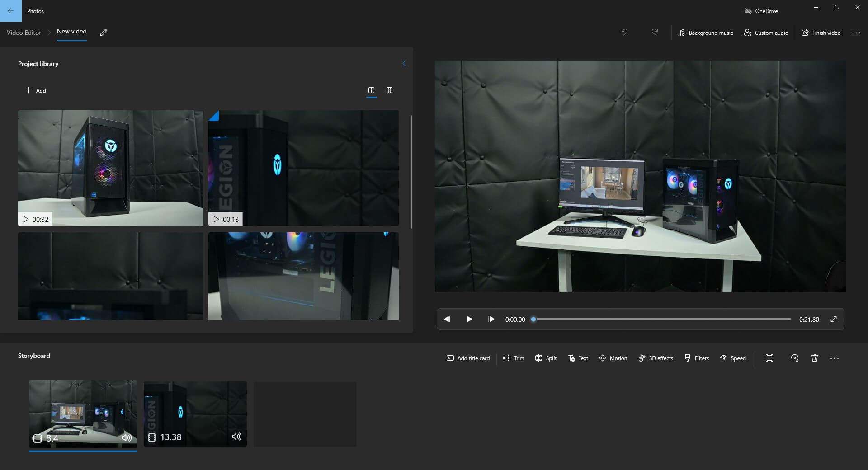Add media with the Add button
Screen dimensions: 868x470
coord(36,90)
